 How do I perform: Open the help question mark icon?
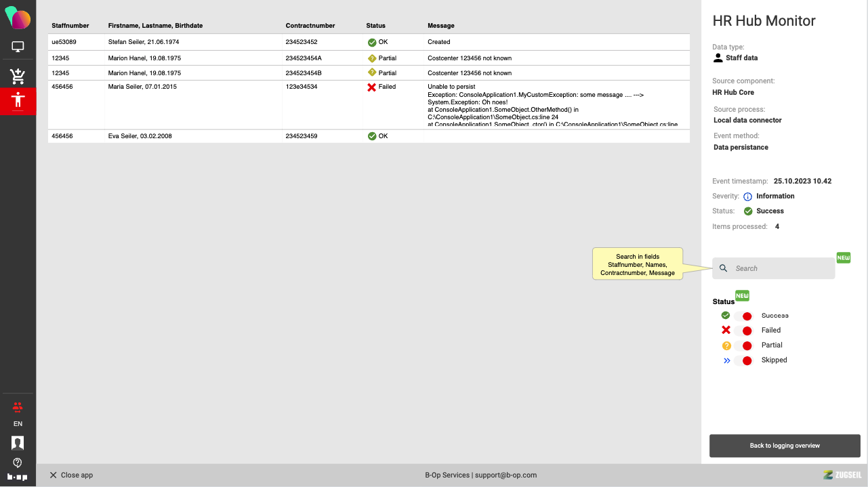coord(18,463)
